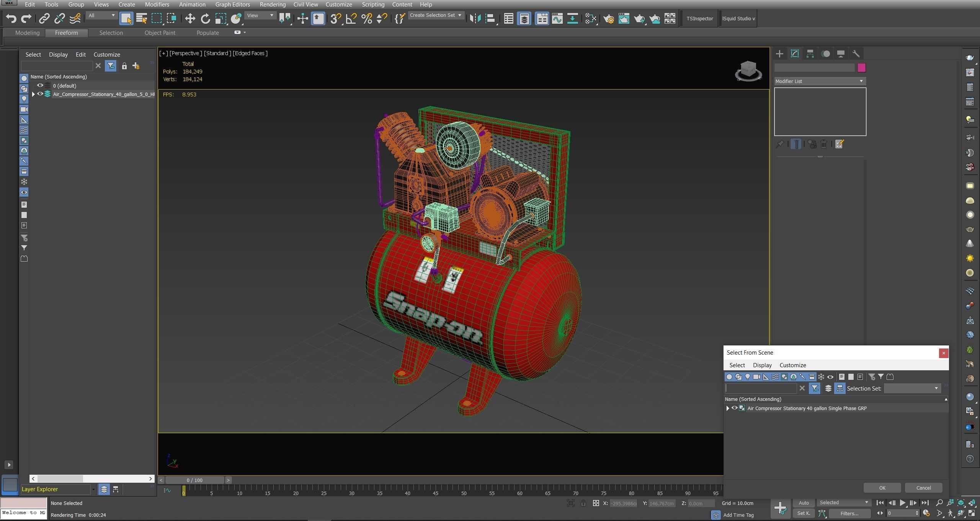Hide the Air_Compressor layer via eye icon

[40, 94]
